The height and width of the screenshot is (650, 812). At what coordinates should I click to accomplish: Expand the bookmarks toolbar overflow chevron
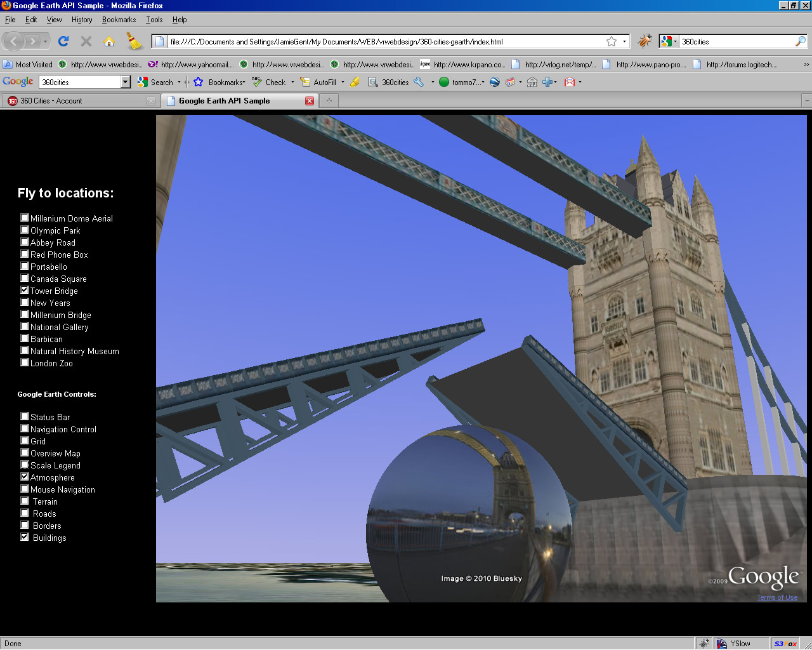[806, 64]
